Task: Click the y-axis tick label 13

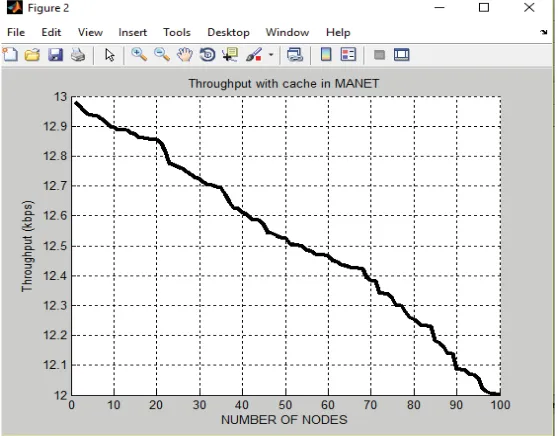Action: pyautogui.click(x=60, y=96)
